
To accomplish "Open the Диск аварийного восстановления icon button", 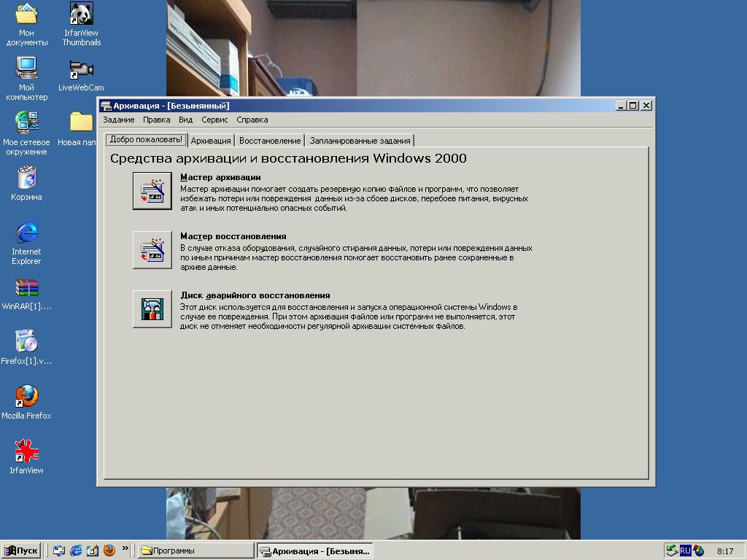I will 152,309.
